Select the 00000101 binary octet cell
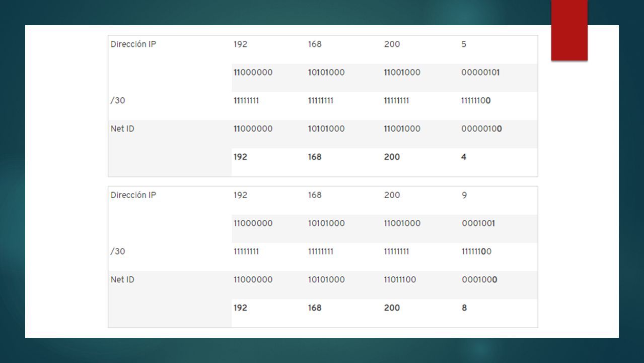The height and width of the screenshot is (363, 644). pos(480,73)
